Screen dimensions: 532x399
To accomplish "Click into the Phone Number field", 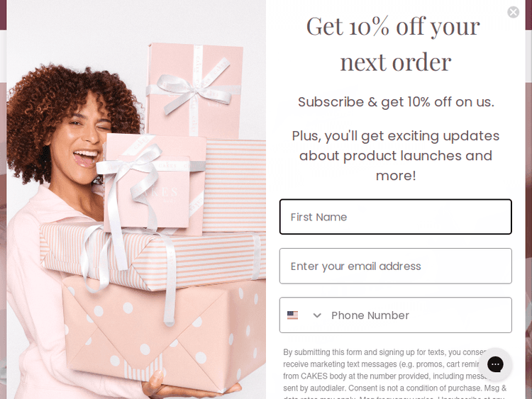I will [419, 315].
